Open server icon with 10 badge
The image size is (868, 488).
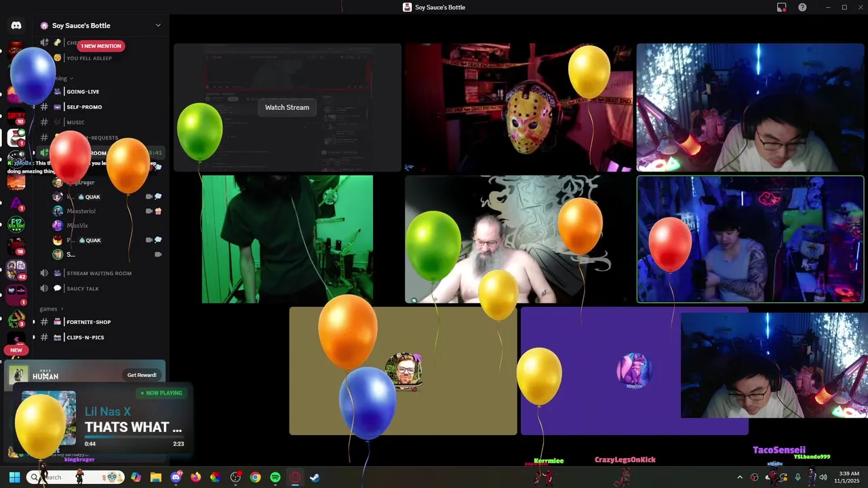tap(16, 117)
